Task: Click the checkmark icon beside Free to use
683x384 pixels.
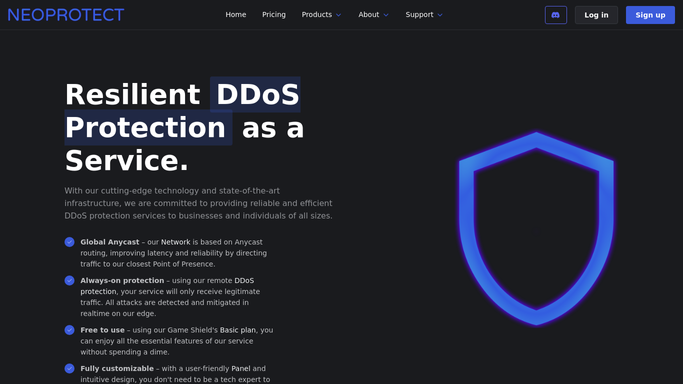Action: pyautogui.click(x=69, y=330)
